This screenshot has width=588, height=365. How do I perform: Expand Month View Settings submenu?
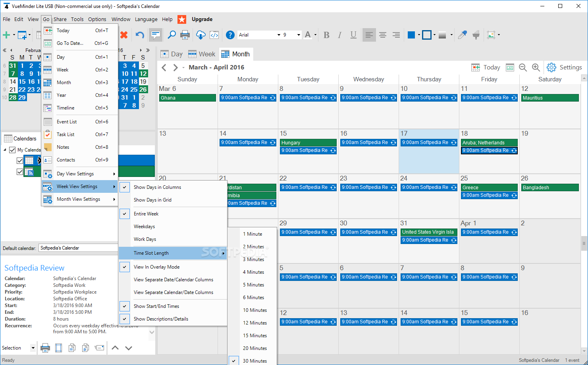click(80, 199)
